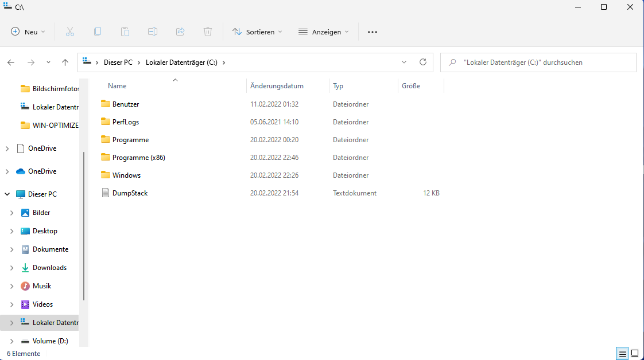644x360 pixels.
Task: Open recent locations dropdown arrow
Action: pyautogui.click(x=48, y=62)
